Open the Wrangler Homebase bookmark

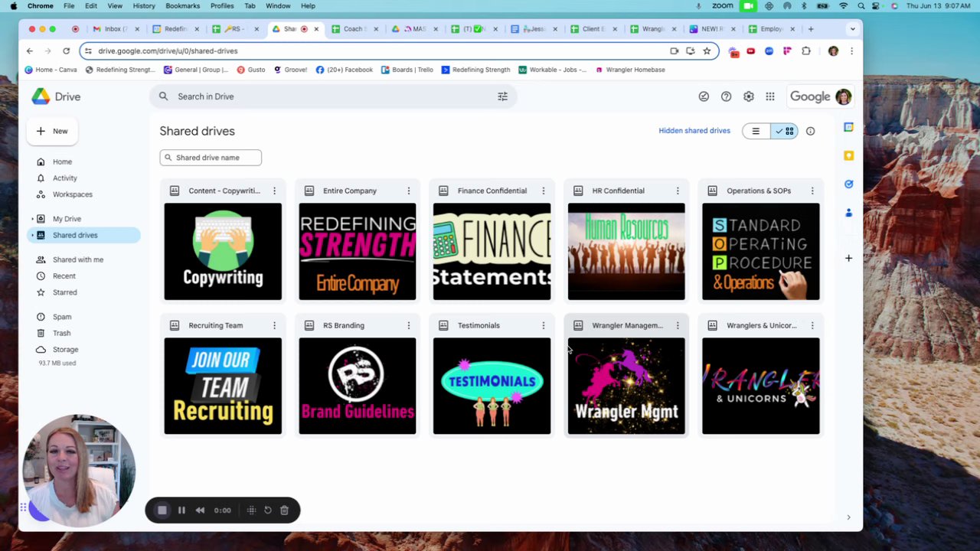629,70
